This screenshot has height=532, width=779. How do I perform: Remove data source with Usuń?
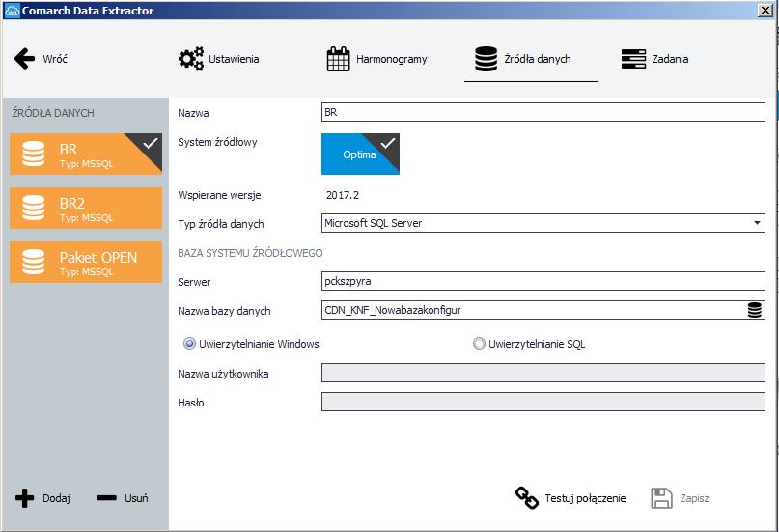tap(136, 498)
